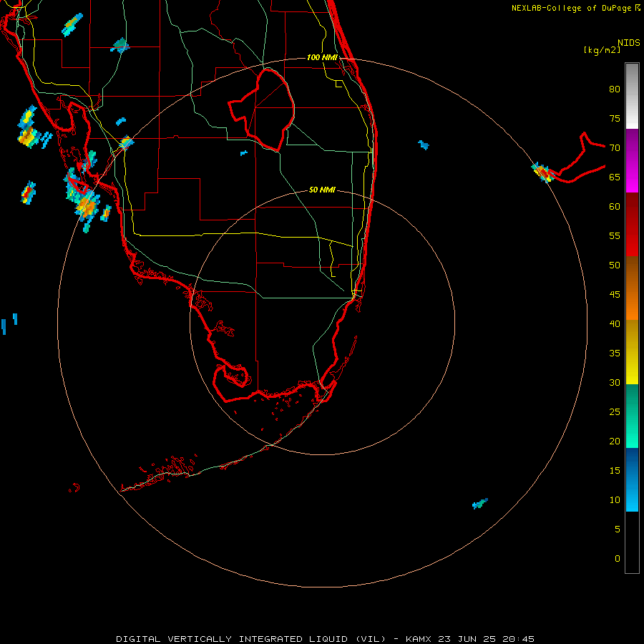Click the 70 value on the color scale
Screen dimensions: 644x644
(615, 148)
